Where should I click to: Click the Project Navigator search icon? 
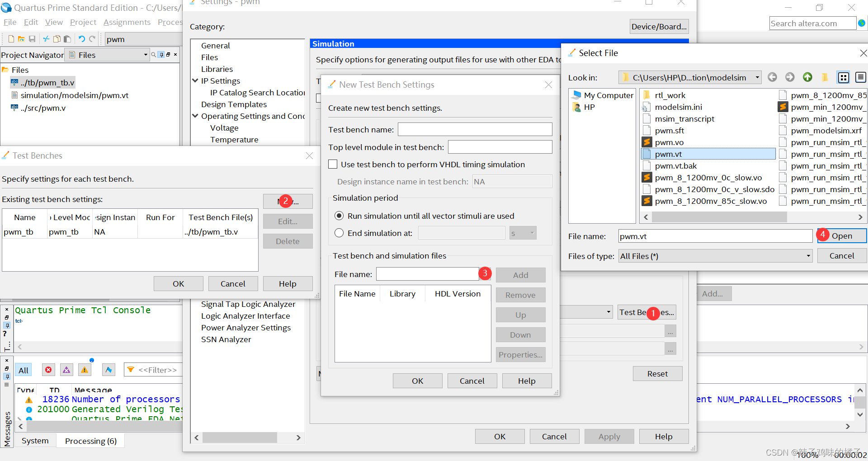(x=154, y=55)
